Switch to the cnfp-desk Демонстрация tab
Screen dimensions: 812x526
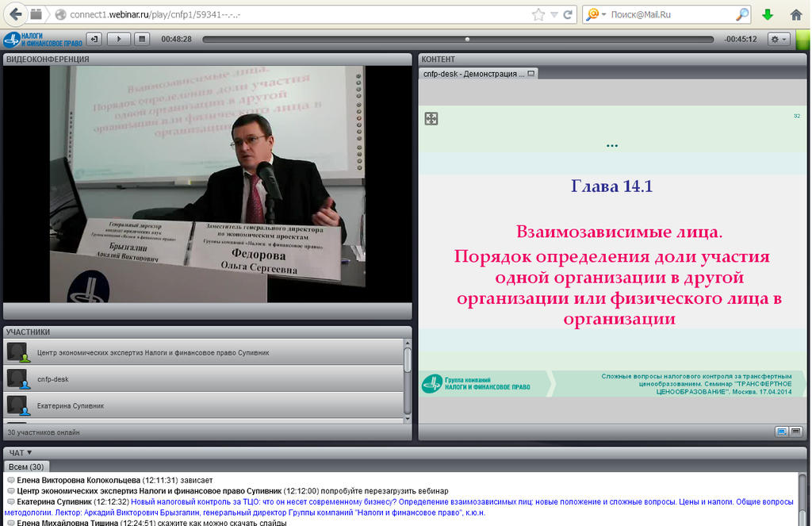pyautogui.click(x=474, y=74)
